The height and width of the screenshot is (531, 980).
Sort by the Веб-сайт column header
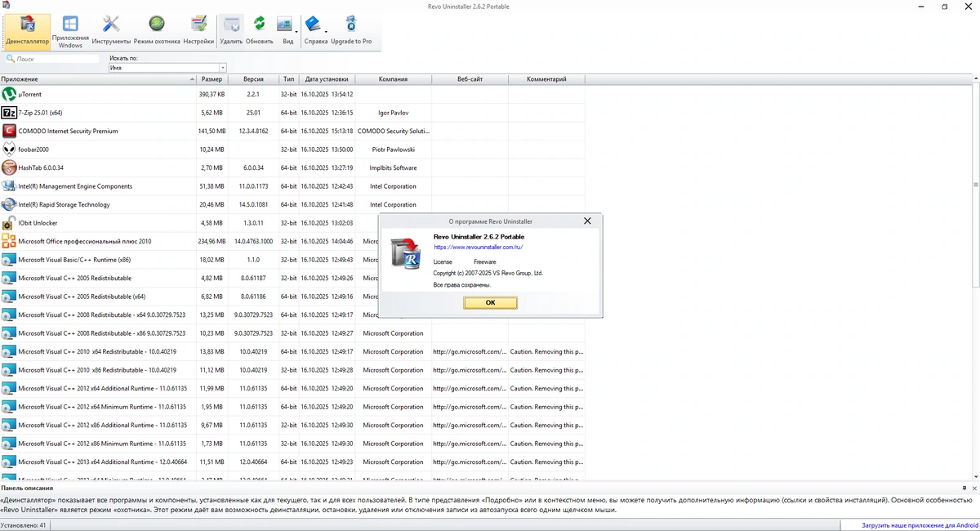pyautogui.click(x=470, y=79)
